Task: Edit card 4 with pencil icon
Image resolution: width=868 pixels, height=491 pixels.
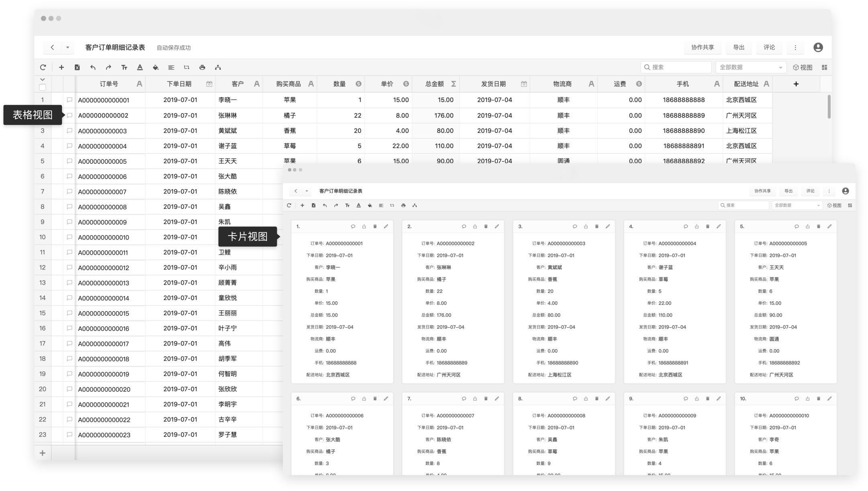Action: coord(719,226)
